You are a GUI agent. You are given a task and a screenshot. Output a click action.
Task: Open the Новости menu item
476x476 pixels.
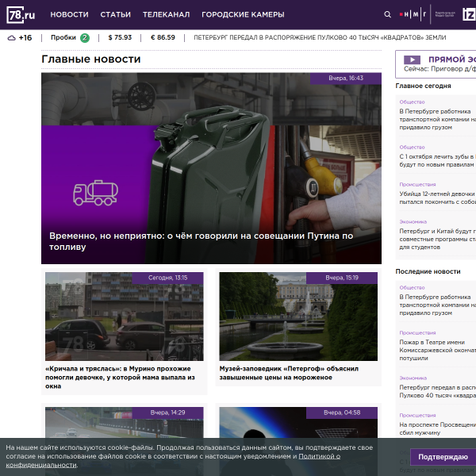click(x=69, y=14)
